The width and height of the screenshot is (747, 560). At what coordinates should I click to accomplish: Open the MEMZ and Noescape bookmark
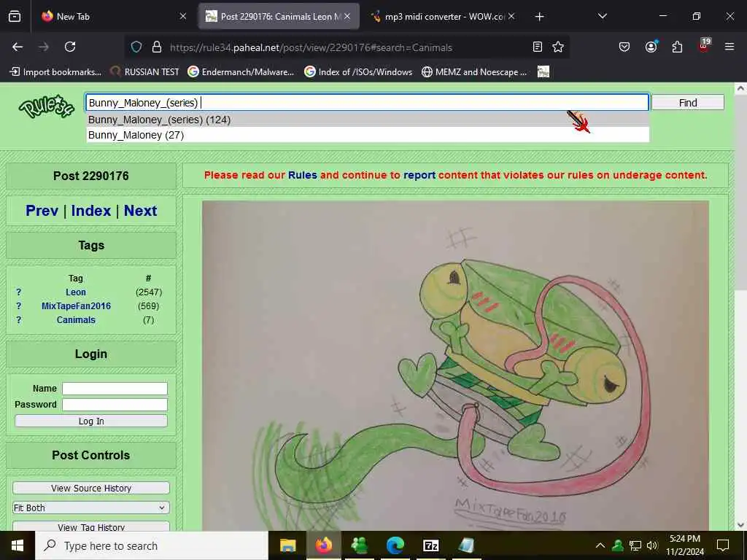[474, 72]
